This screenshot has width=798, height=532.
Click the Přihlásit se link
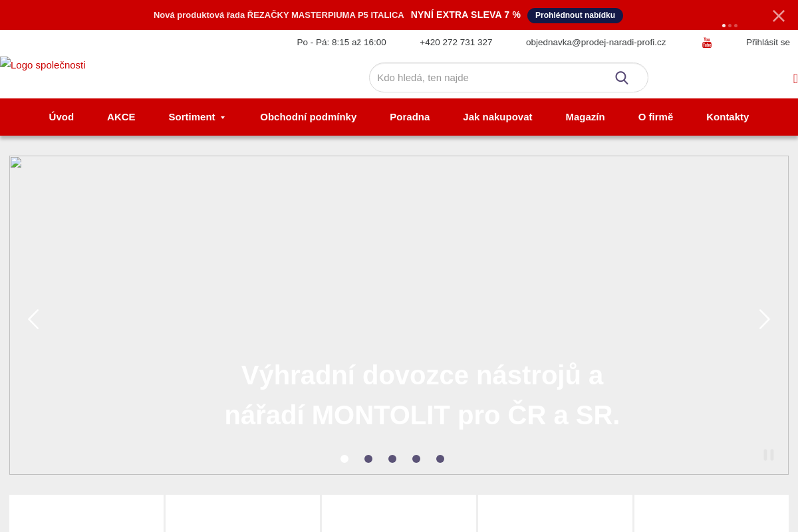pos(768,43)
